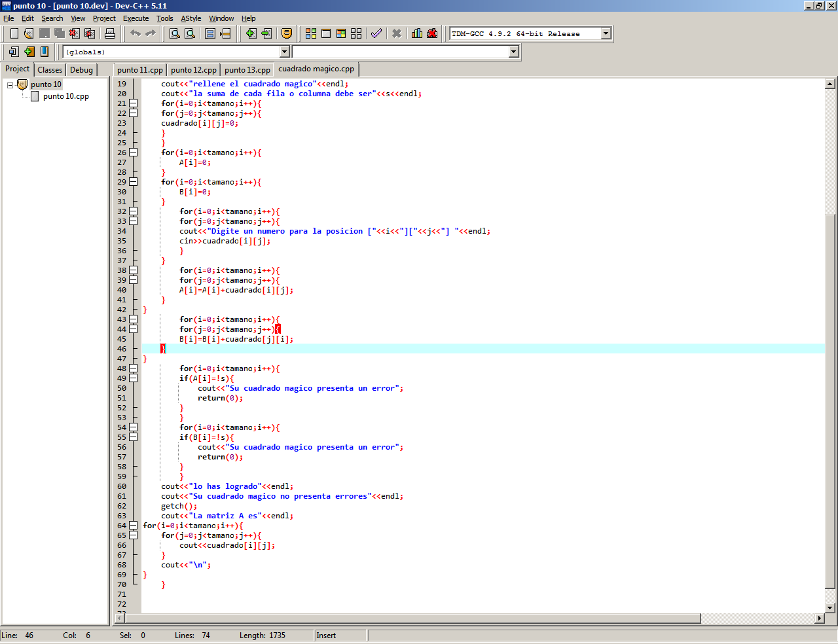This screenshot has height=644, width=838.
Task: Expand the (globals) scope dropdown
Action: 285,52
